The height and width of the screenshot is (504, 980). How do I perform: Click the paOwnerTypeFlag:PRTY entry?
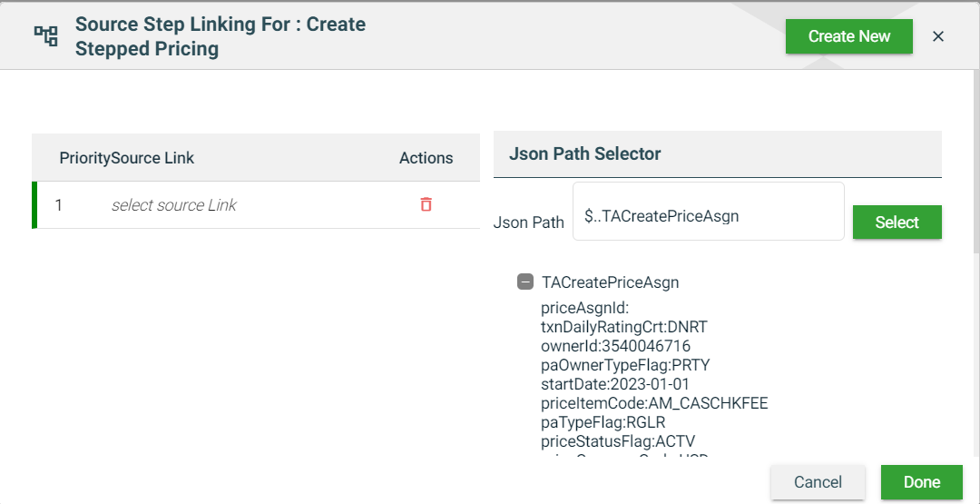[624, 365]
